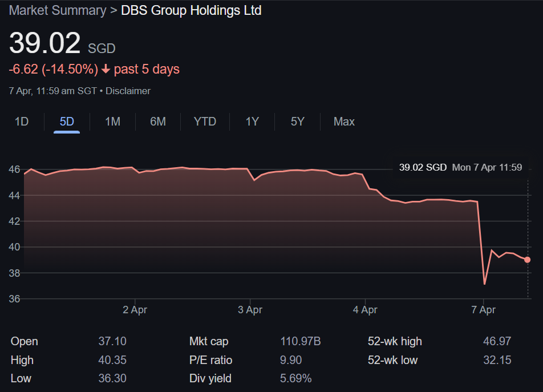
Task: Click the Open label
Action: 24,341
